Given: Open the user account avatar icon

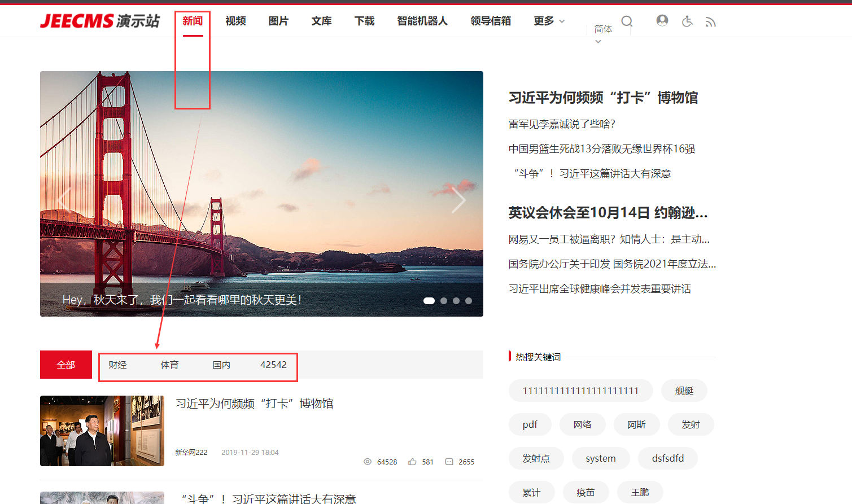Looking at the screenshot, I should [662, 21].
